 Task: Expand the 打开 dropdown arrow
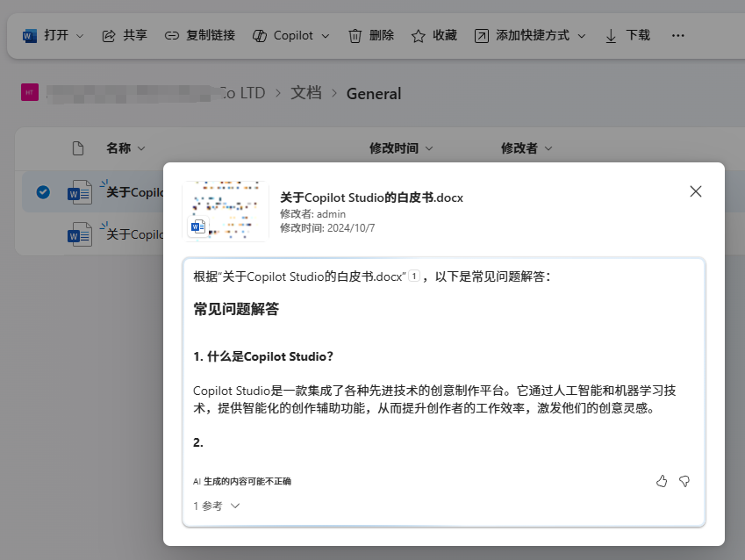(80, 36)
